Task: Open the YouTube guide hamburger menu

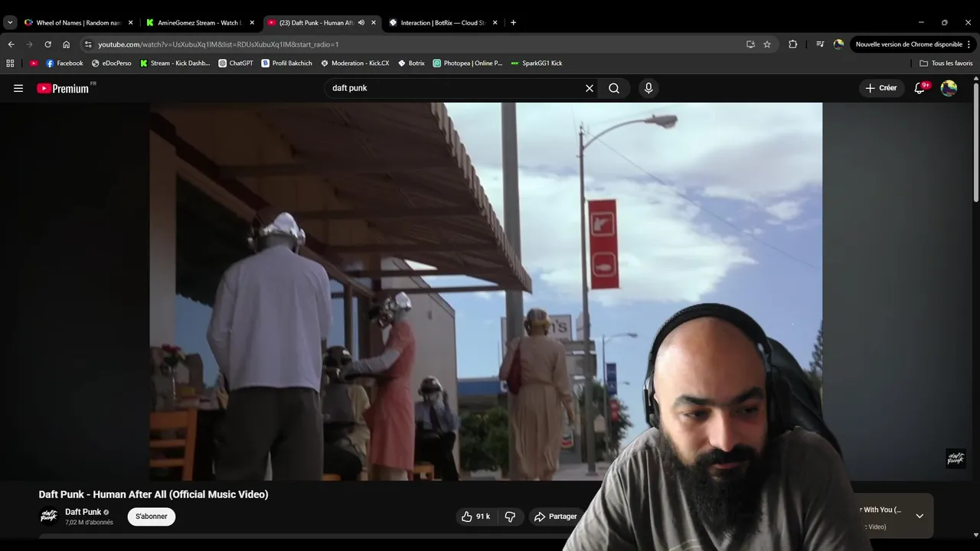Action: (18, 88)
